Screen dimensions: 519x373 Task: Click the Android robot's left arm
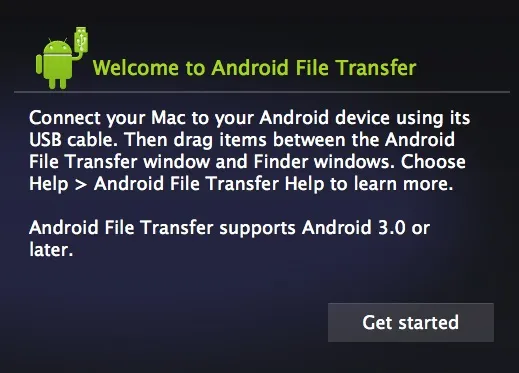pos(39,64)
